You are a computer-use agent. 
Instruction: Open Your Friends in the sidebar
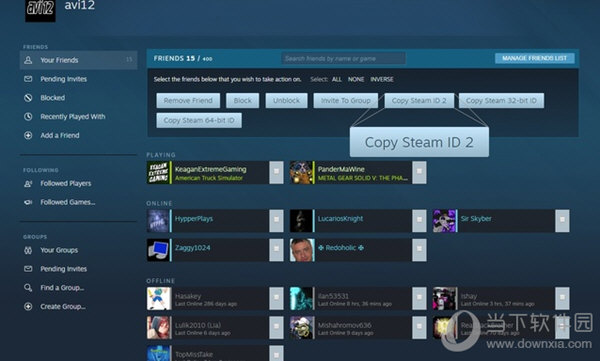click(78, 60)
